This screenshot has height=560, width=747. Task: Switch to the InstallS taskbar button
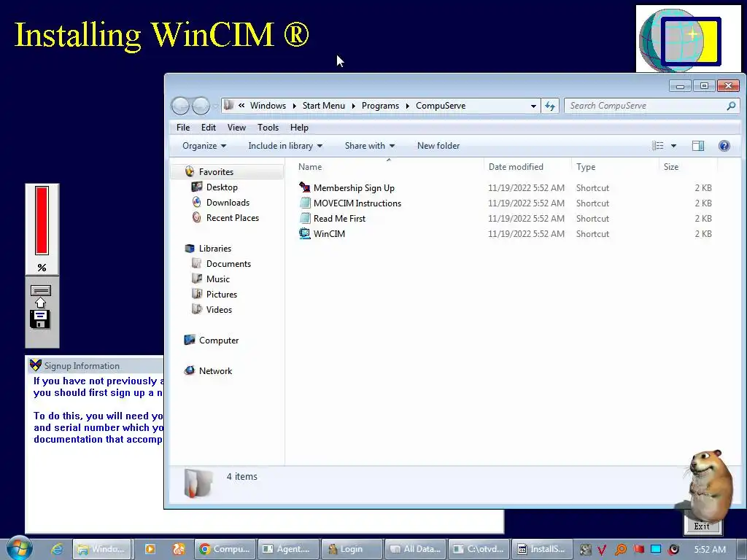[541, 549]
